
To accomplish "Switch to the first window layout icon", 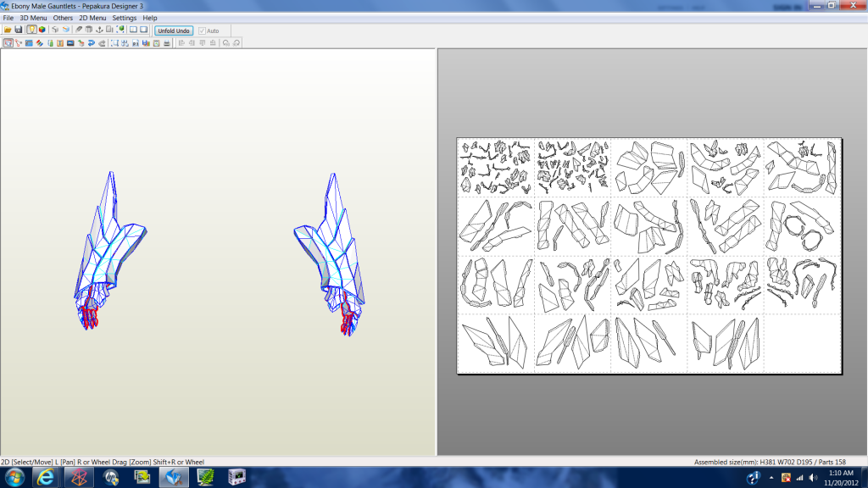I will (x=133, y=30).
